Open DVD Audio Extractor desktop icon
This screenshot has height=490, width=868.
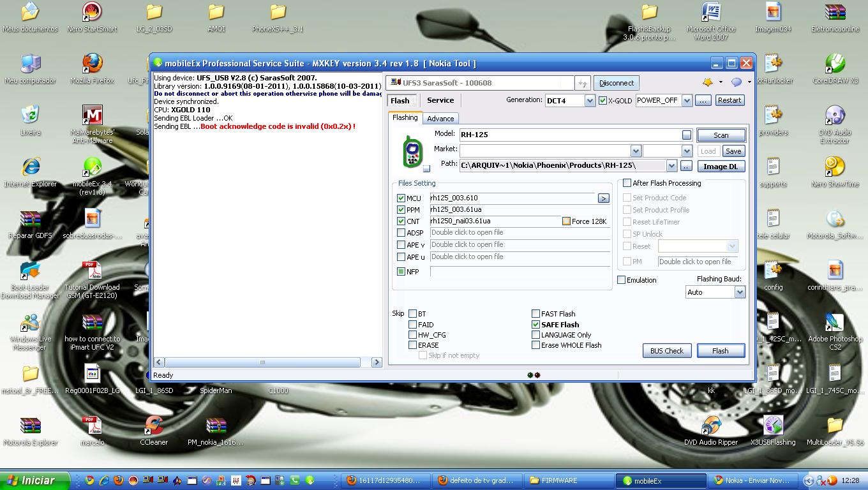(835, 124)
